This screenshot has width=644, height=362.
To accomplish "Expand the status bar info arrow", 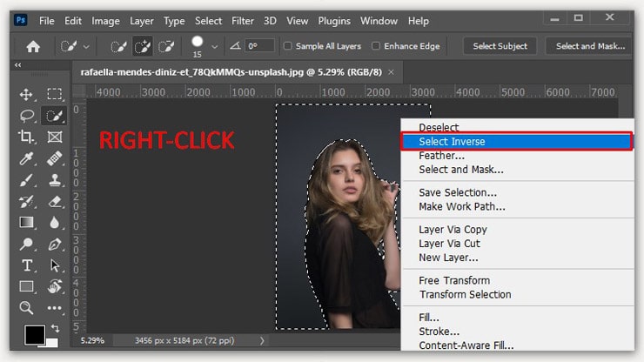I will [x=262, y=340].
